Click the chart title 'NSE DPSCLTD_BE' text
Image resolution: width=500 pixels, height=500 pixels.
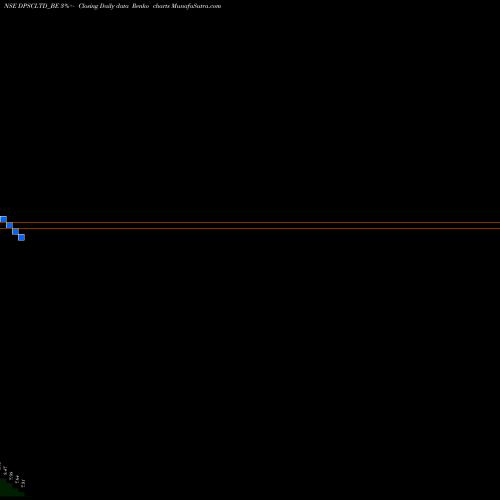(x=32, y=6)
